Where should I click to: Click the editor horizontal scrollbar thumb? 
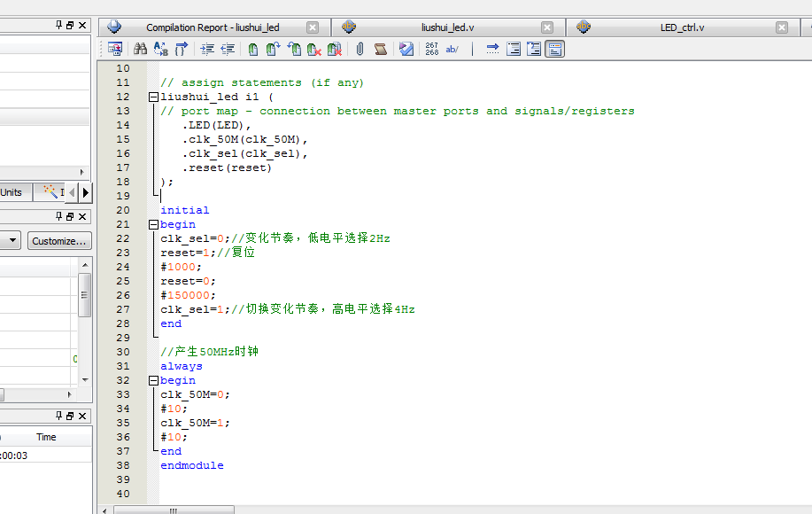tap(174, 510)
